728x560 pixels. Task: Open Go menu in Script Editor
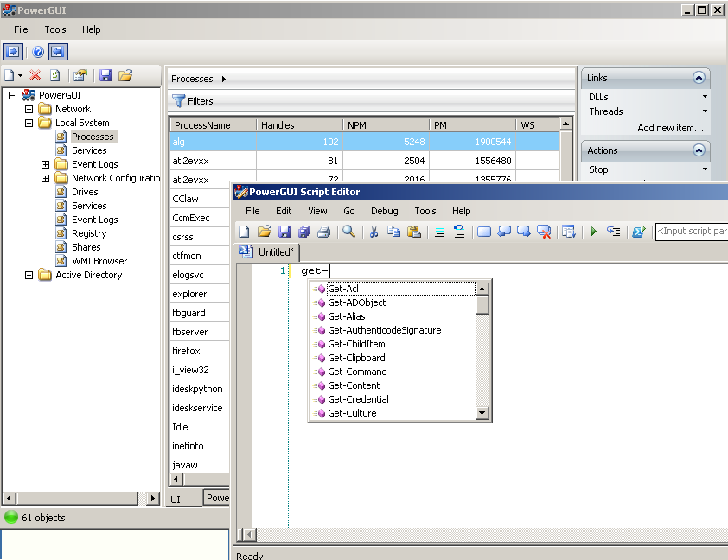(349, 211)
